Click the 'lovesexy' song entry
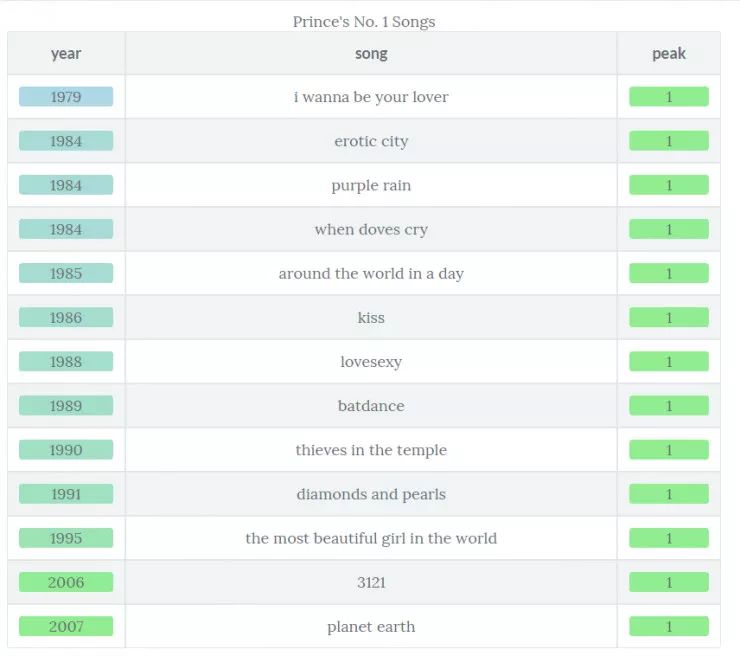The width and height of the screenshot is (740, 656). pos(371,362)
